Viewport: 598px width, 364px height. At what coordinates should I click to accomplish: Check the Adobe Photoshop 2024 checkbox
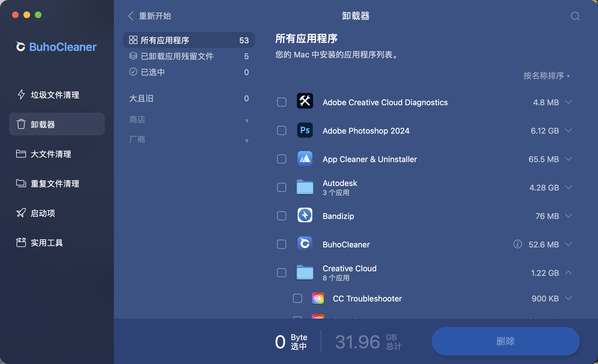pos(282,130)
